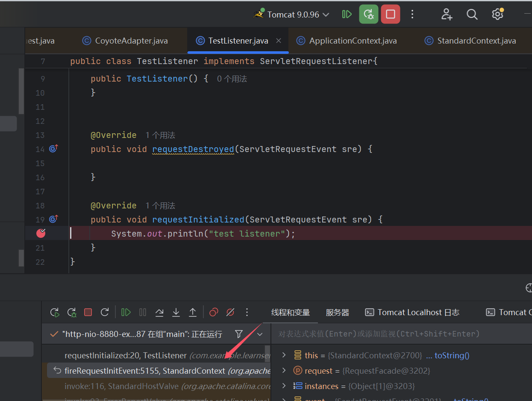Click the requestInitialized method name in editor

198,220
